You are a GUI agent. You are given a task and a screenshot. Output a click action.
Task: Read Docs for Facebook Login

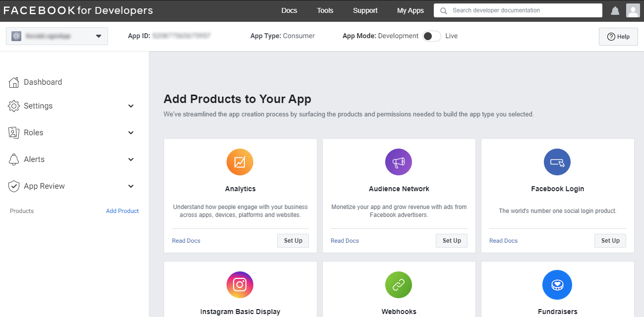point(503,241)
